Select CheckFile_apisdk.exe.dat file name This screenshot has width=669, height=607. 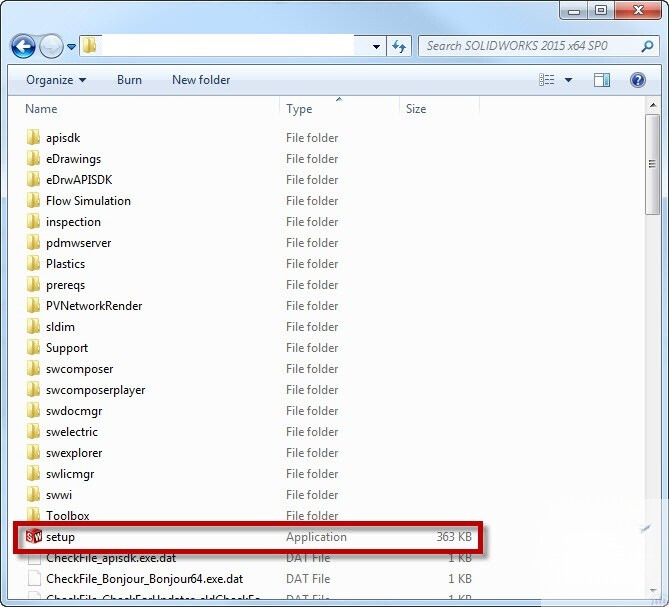pyautogui.click(x=111, y=558)
